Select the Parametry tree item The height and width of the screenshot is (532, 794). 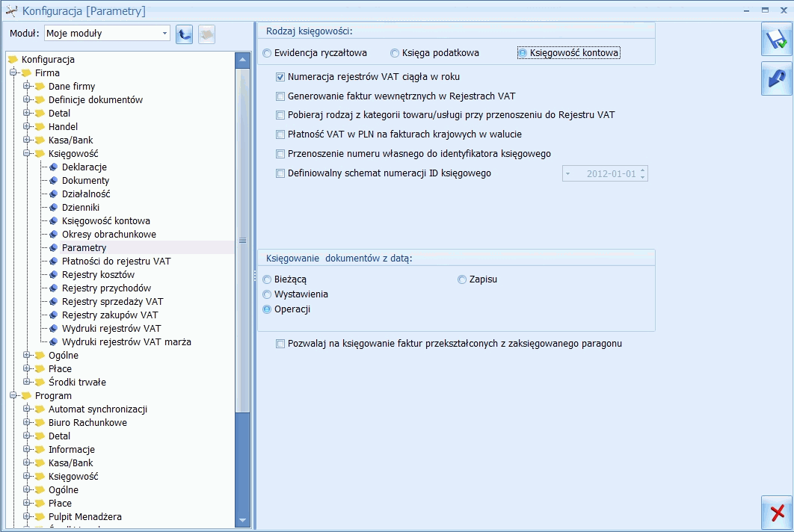pos(84,248)
